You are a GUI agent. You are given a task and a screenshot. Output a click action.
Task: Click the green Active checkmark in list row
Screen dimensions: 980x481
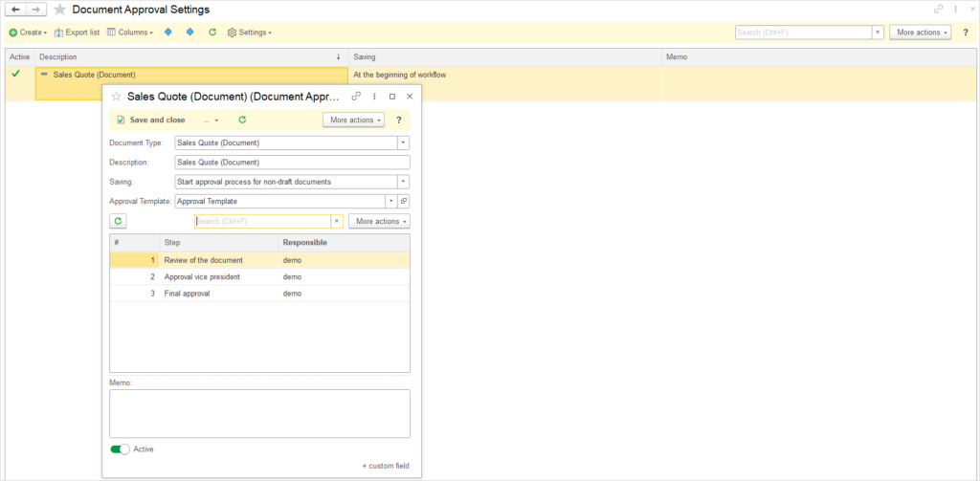coord(15,74)
